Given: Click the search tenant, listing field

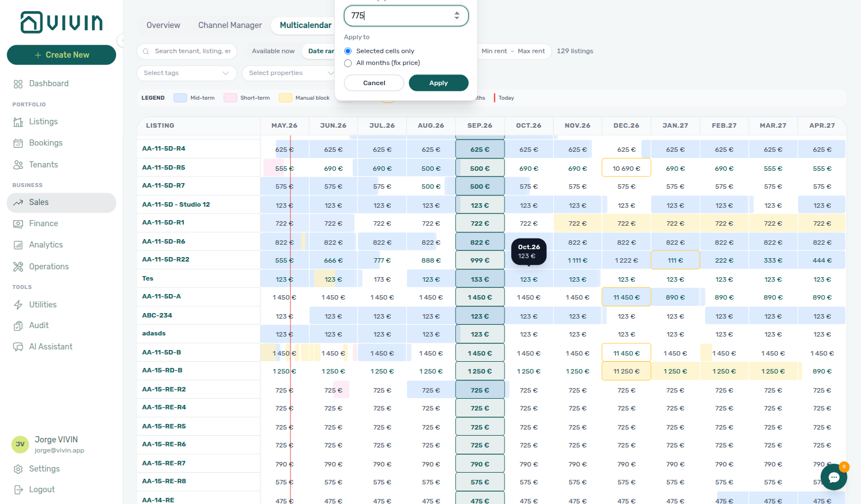Looking at the screenshot, I should point(187,52).
